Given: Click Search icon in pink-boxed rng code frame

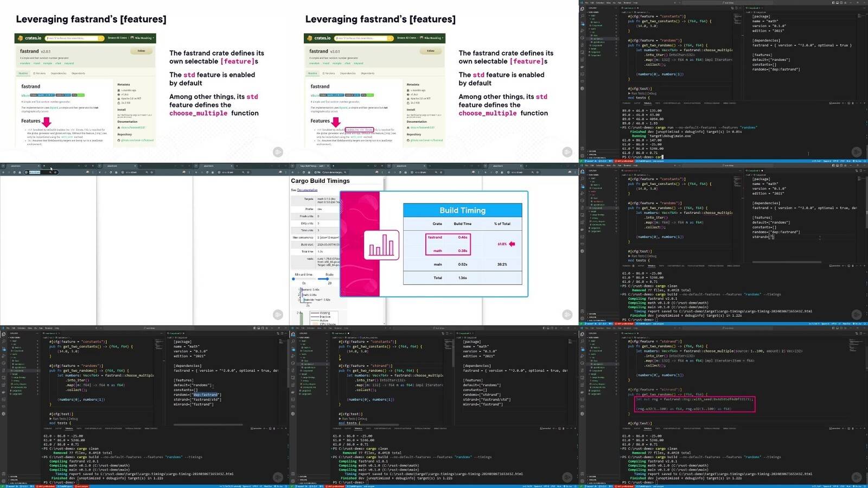Looking at the screenshot, I should pyautogui.click(x=582, y=341).
